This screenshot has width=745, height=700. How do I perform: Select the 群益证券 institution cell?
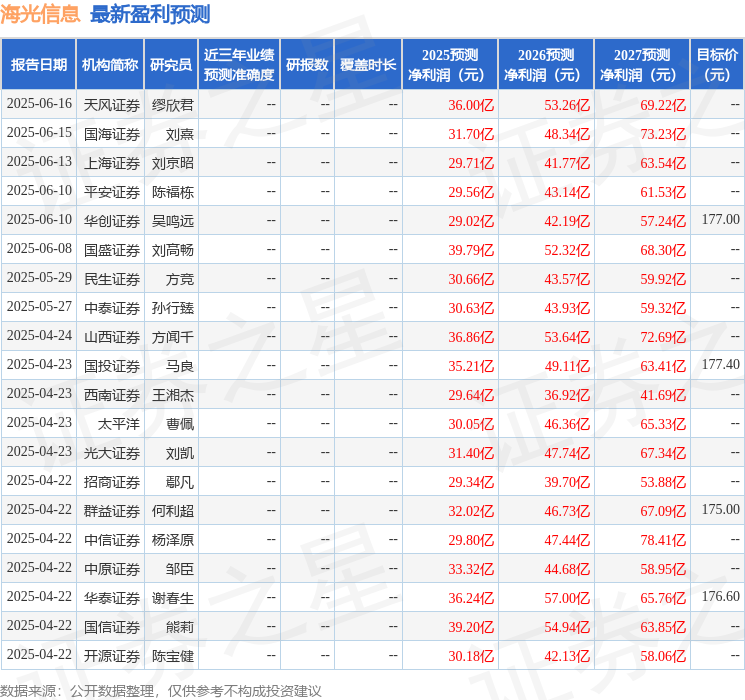[112, 511]
